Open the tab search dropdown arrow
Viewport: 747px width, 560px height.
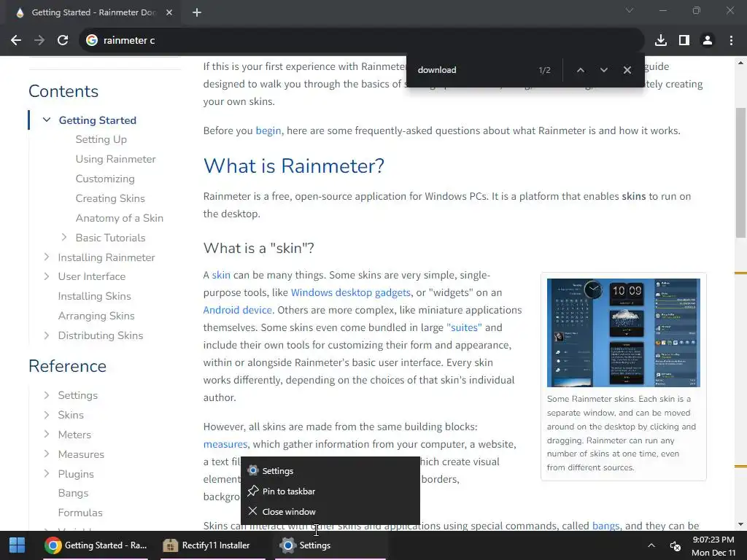(630, 10)
